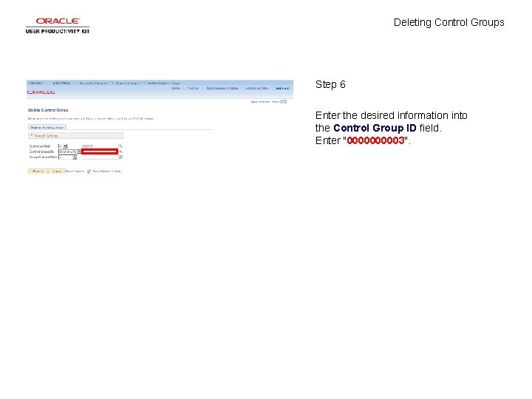Open the Group Control Date calendar icon
The width and height of the screenshot is (532, 399).
(120, 157)
